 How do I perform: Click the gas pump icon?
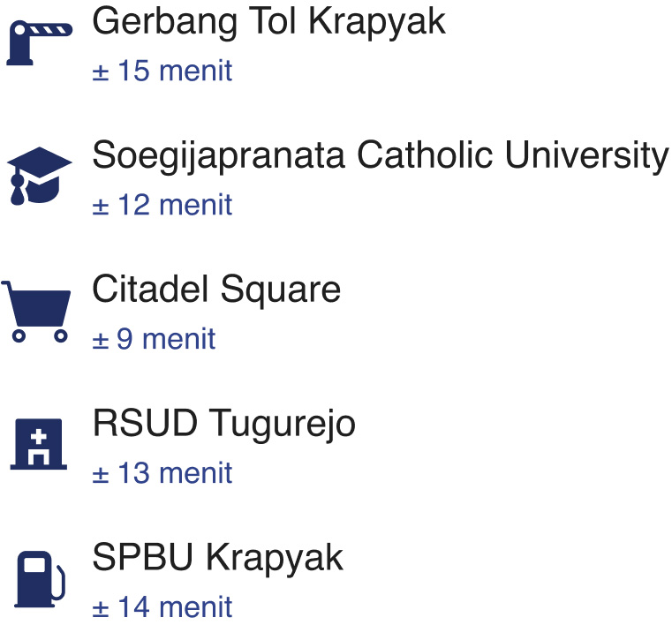pos(39,578)
